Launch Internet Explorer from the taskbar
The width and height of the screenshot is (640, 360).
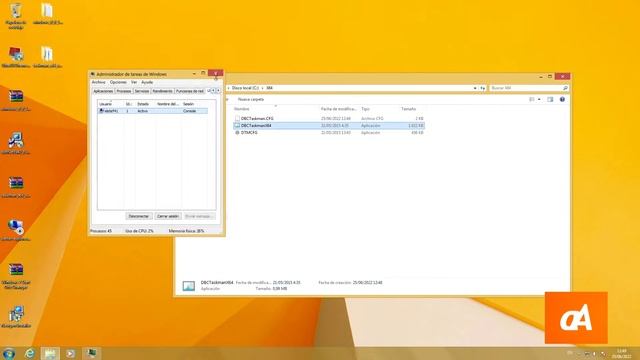click(30, 353)
